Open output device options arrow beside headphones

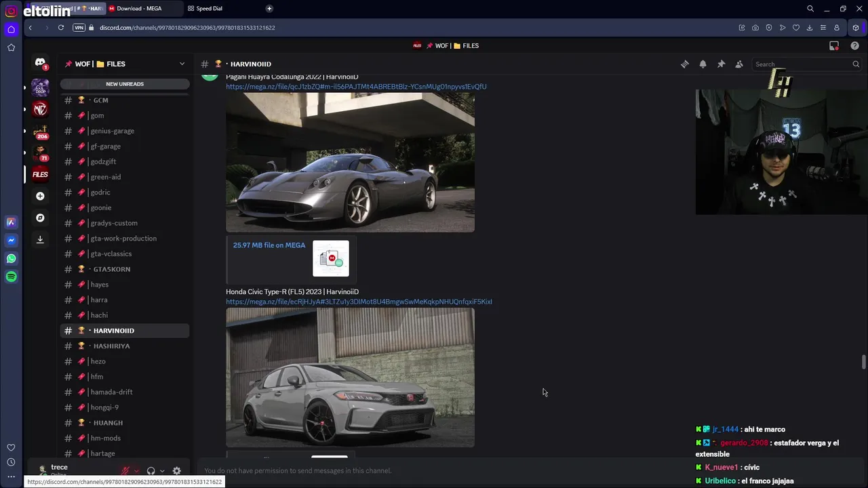pyautogui.click(x=162, y=471)
